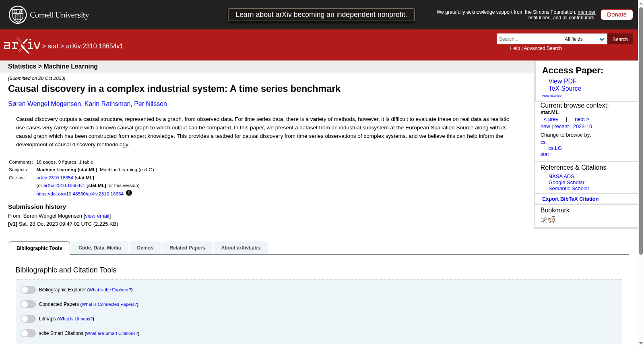Download the TeX Source link
The width and height of the screenshot is (644, 347).
565,88
